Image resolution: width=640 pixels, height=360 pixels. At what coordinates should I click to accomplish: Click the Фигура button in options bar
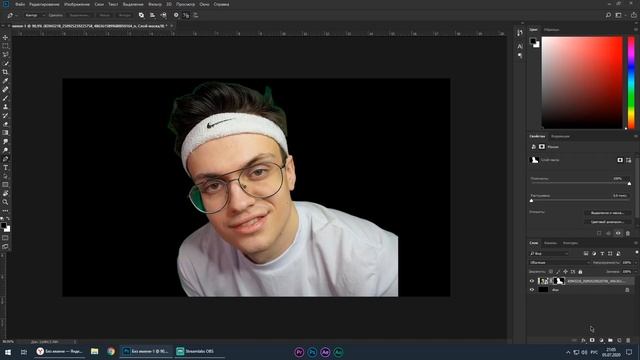click(125, 15)
